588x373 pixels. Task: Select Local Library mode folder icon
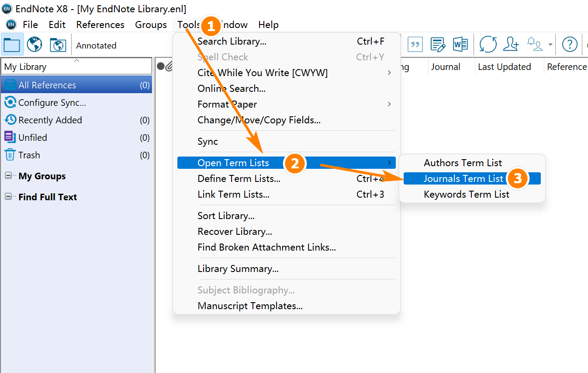tap(12, 45)
